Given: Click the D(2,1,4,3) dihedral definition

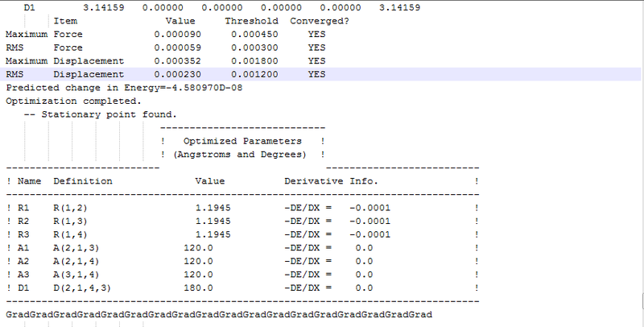Looking at the screenshot, I should coord(82,288).
